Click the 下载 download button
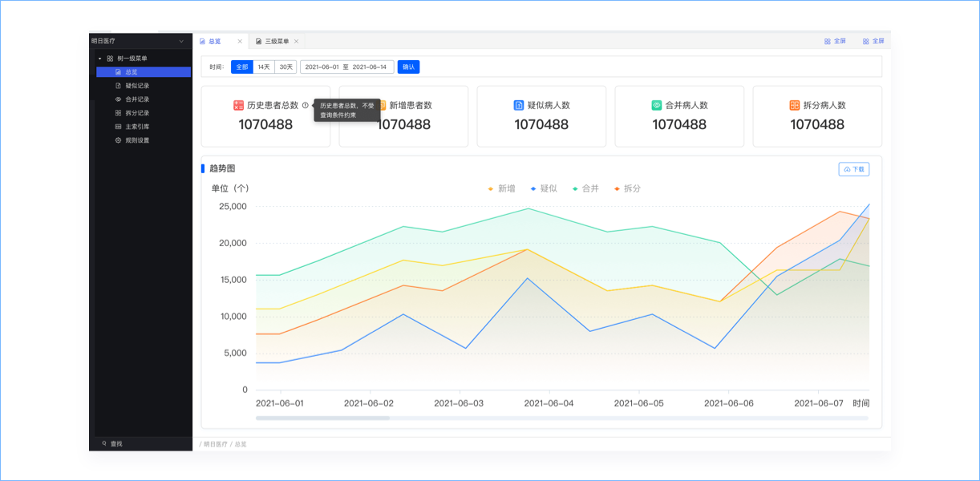 click(x=854, y=169)
